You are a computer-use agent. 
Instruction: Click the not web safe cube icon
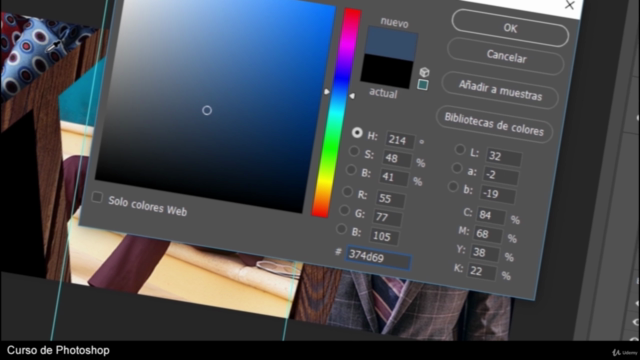point(424,72)
